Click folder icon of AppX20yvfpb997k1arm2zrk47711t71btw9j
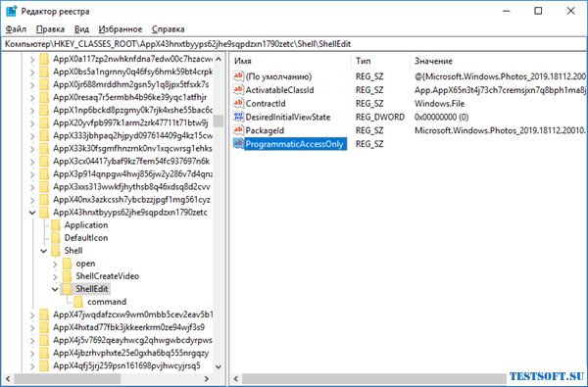This screenshot has width=588, height=387. point(44,123)
